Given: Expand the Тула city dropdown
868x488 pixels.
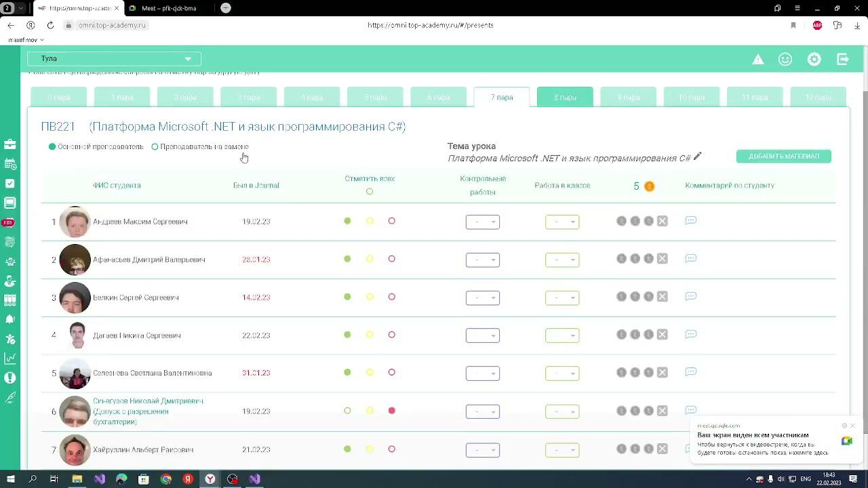Looking at the screenshot, I should [114, 59].
